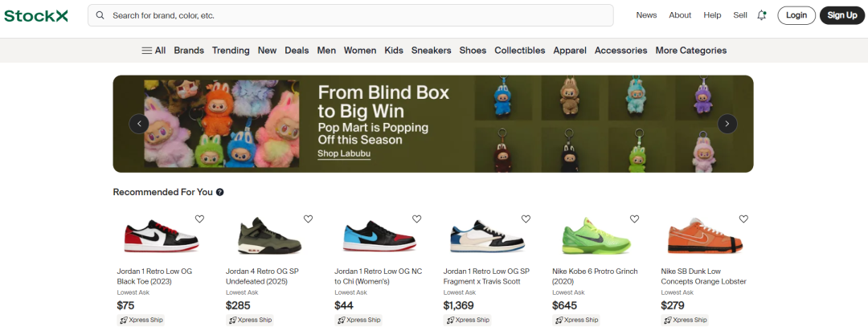This screenshot has width=868, height=335.
Task: Click Xpress Ship badge under $75
Action: coord(141,320)
